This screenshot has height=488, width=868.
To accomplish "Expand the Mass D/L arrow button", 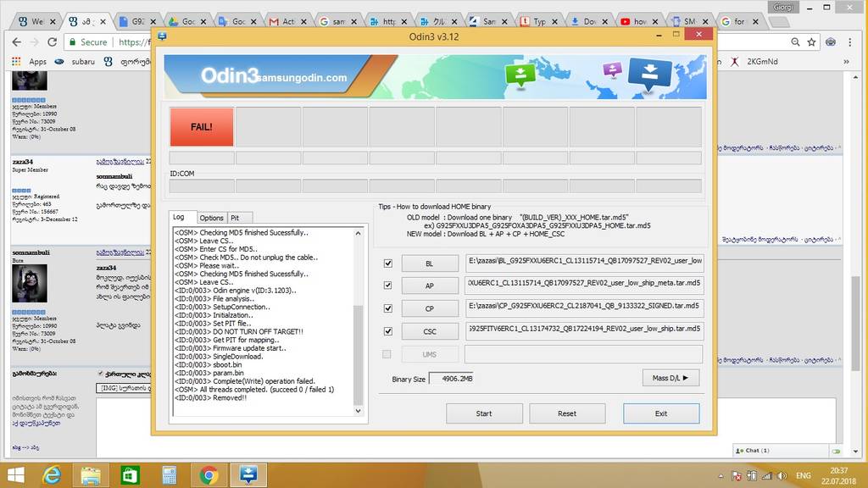I will pos(670,377).
